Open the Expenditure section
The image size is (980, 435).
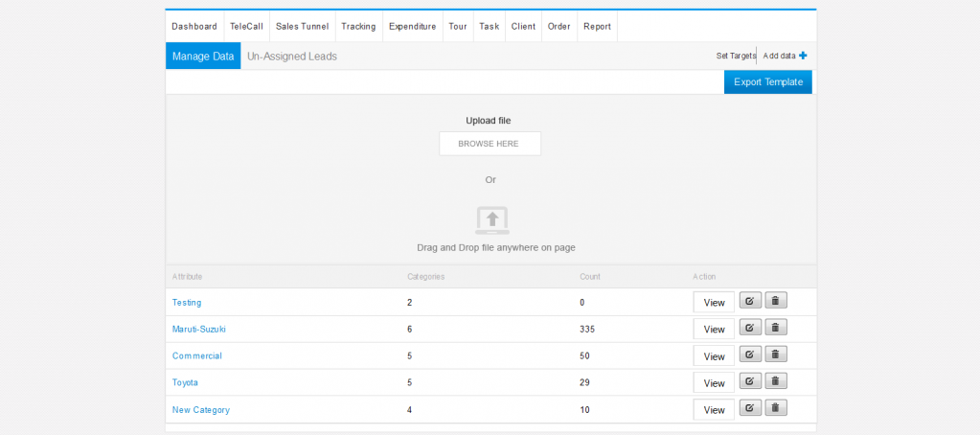click(413, 26)
